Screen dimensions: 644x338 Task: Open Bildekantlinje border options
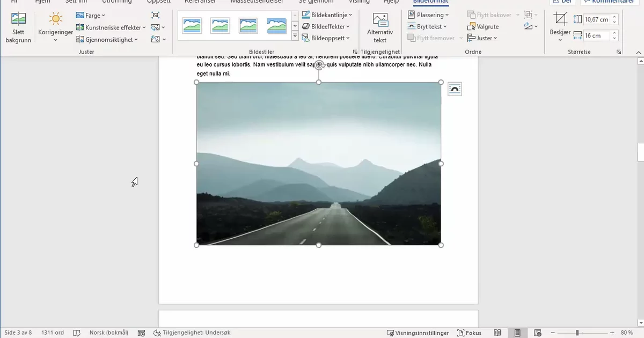(x=327, y=15)
